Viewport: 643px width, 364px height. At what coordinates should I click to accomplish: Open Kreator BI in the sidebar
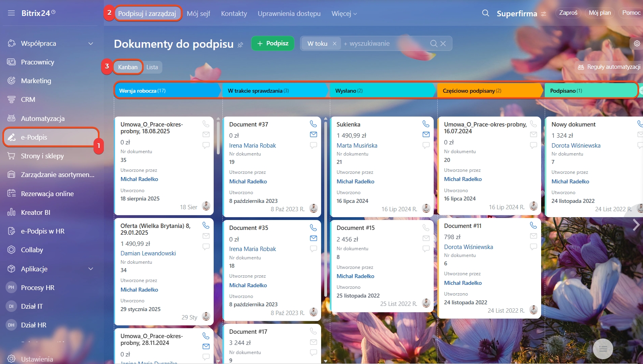(x=35, y=212)
